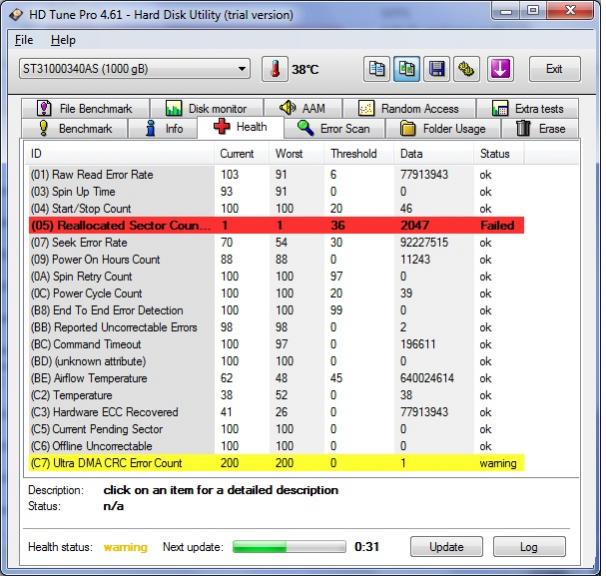This screenshot has width=606, height=576.
Task: Select Ultra DMA CRC Error Count row
Action: pyautogui.click(x=276, y=463)
